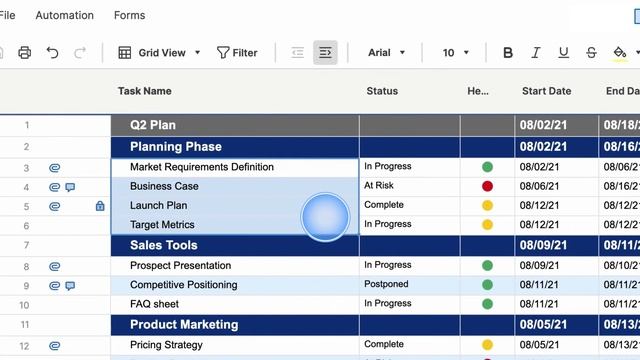Select row number 10 header

24,305
